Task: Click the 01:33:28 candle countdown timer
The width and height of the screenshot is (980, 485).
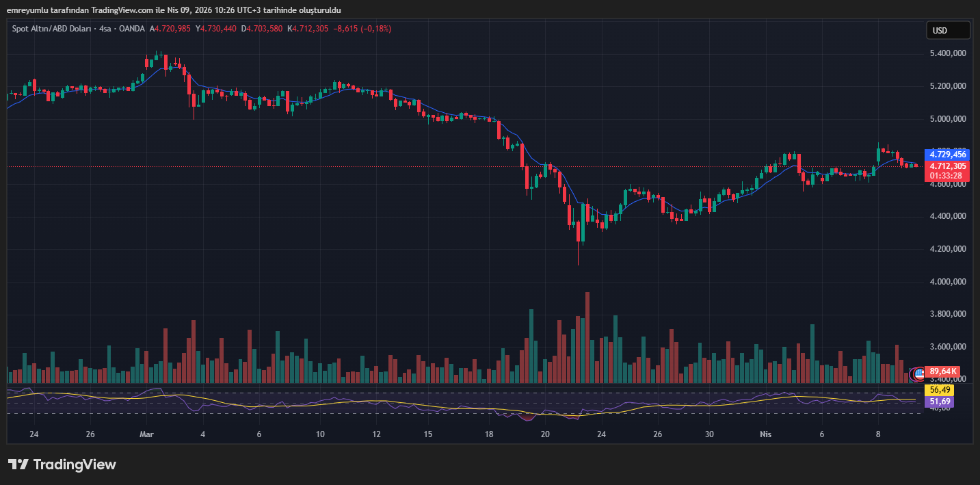Action: (x=946, y=176)
